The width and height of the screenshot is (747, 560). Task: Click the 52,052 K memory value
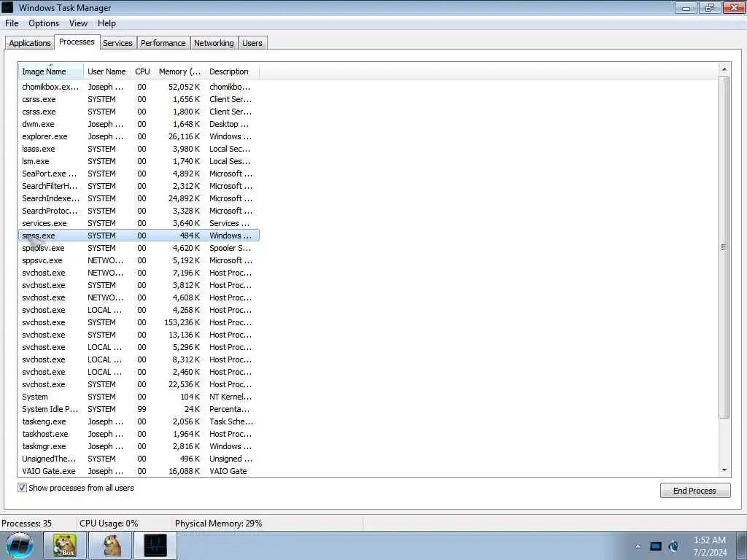[x=184, y=87]
